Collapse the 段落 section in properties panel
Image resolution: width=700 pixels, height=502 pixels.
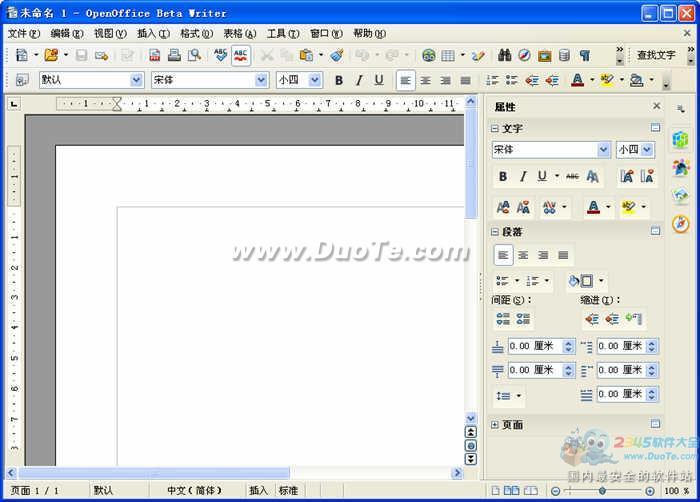click(x=494, y=232)
